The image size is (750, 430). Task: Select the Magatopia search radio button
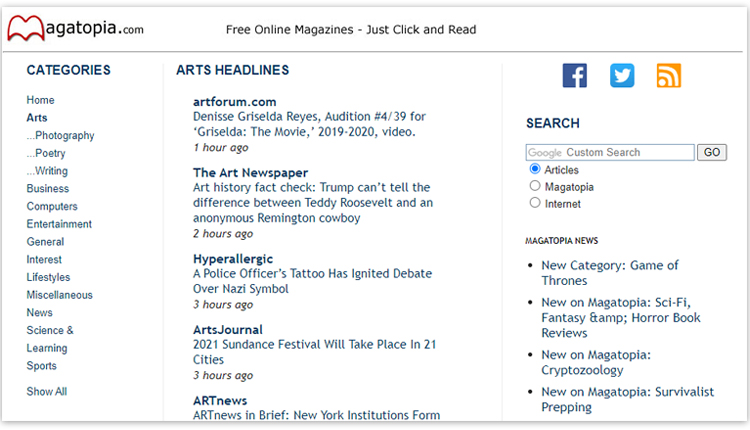click(535, 186)
